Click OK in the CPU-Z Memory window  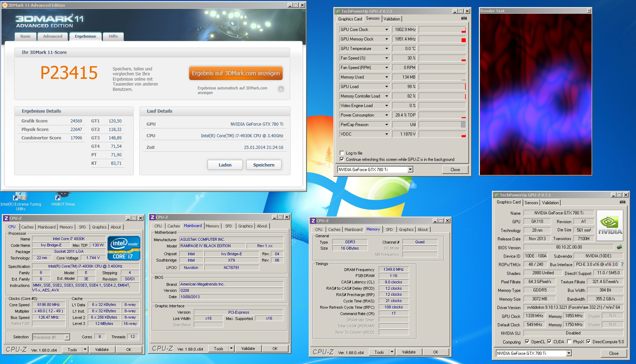[436, 352]
